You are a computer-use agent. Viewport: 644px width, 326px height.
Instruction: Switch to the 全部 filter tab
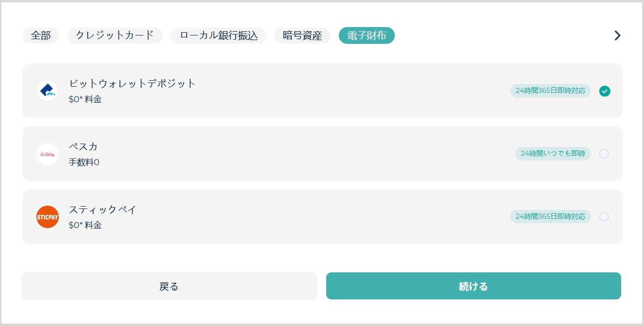pos(41,35)
